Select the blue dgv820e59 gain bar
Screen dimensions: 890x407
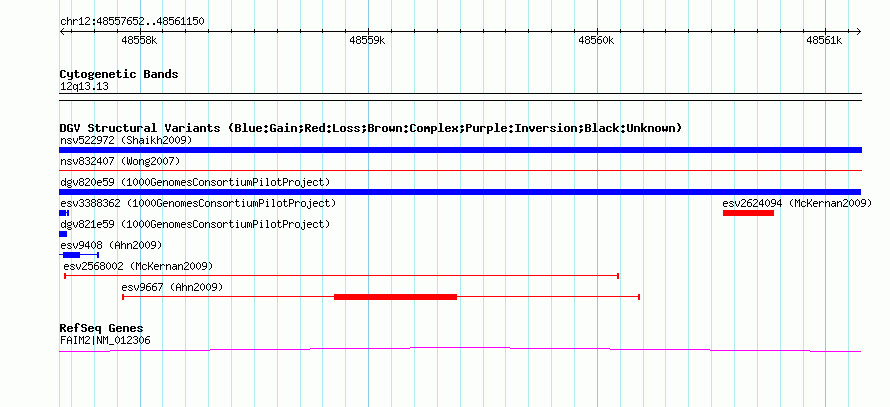pos(460,192)
